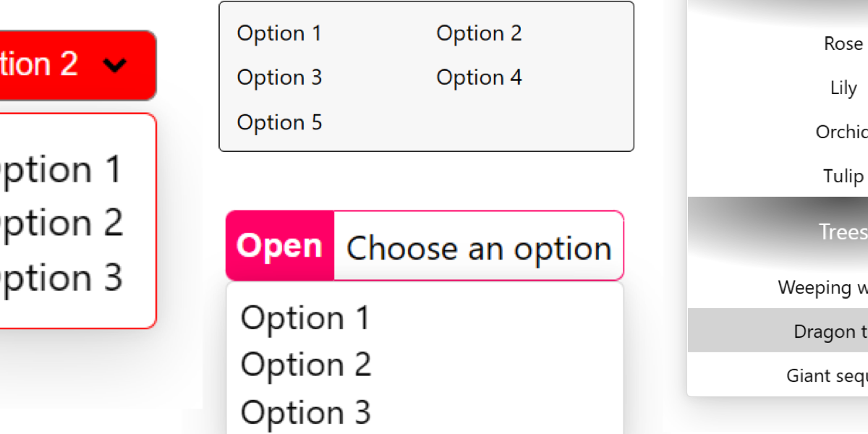Select Option 1 in the gray grid panel

(279, 33)
